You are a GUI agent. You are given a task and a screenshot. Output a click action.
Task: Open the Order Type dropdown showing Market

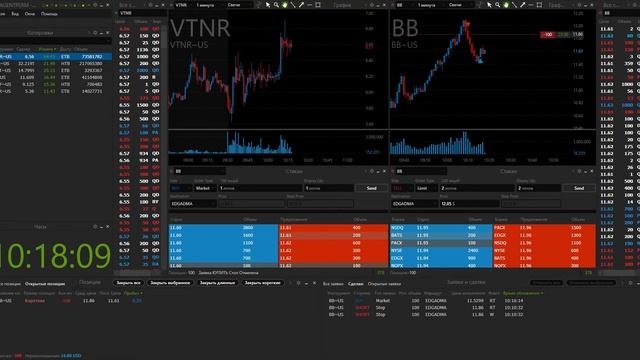pos(204,188)
